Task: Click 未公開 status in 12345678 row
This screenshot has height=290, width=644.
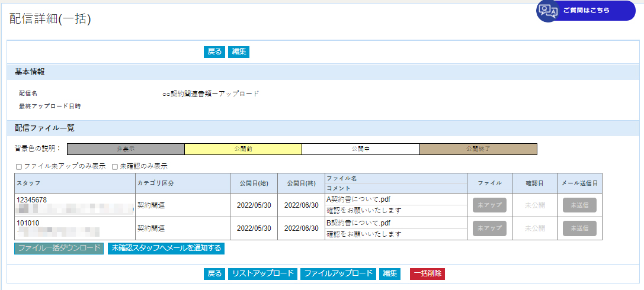Action: click(535, 205)
